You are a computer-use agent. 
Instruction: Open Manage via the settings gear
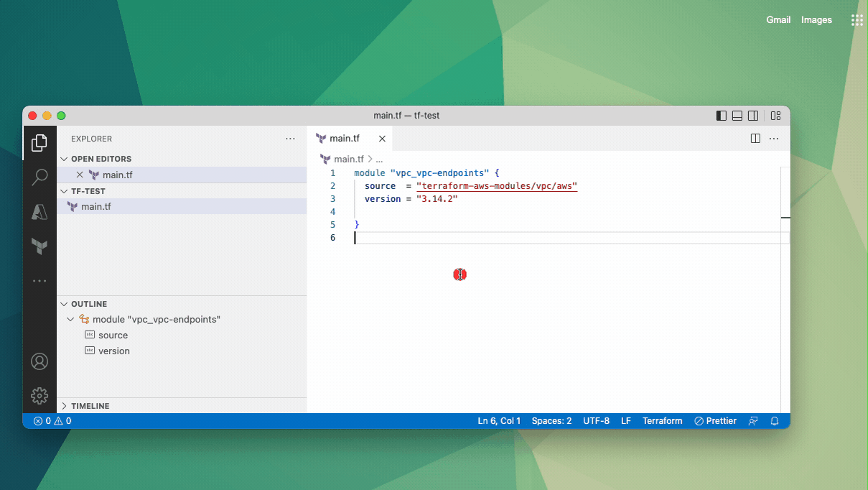click(x=39, y=395)
